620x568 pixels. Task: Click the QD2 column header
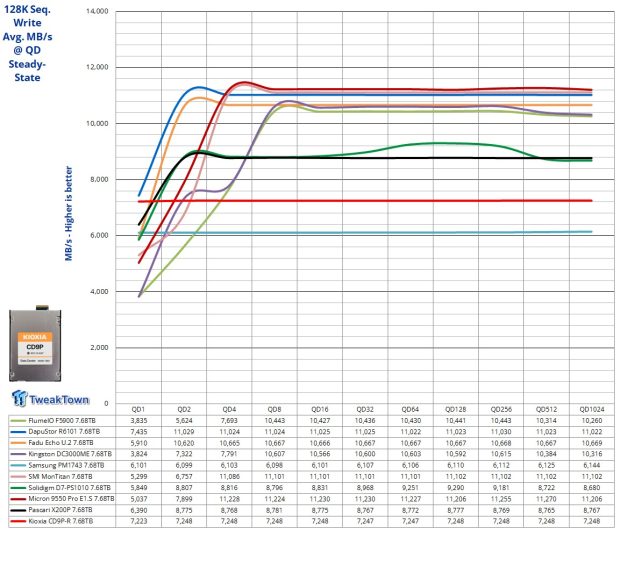pos(184,409)
